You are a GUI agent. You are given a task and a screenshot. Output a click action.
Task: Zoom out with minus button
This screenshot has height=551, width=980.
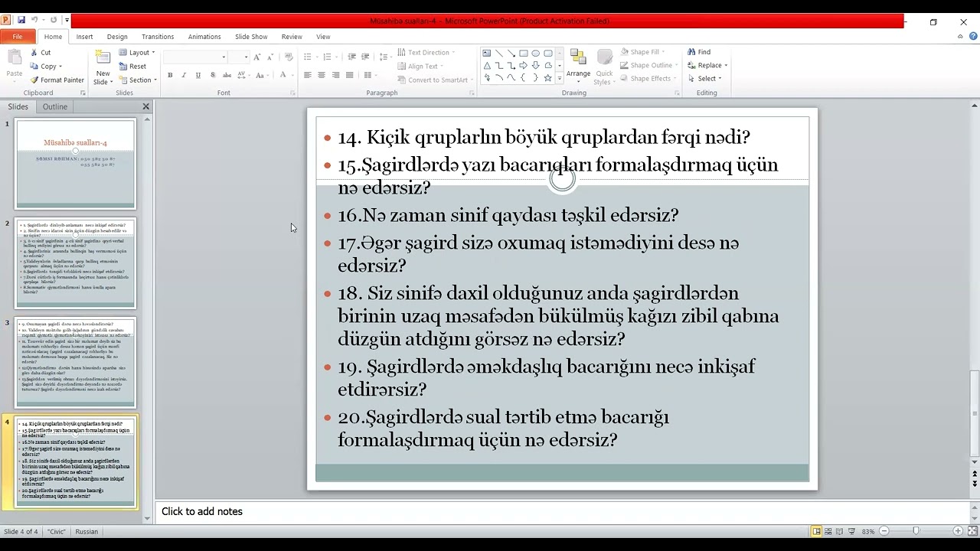pyautogui.click(x=884, y=531)
